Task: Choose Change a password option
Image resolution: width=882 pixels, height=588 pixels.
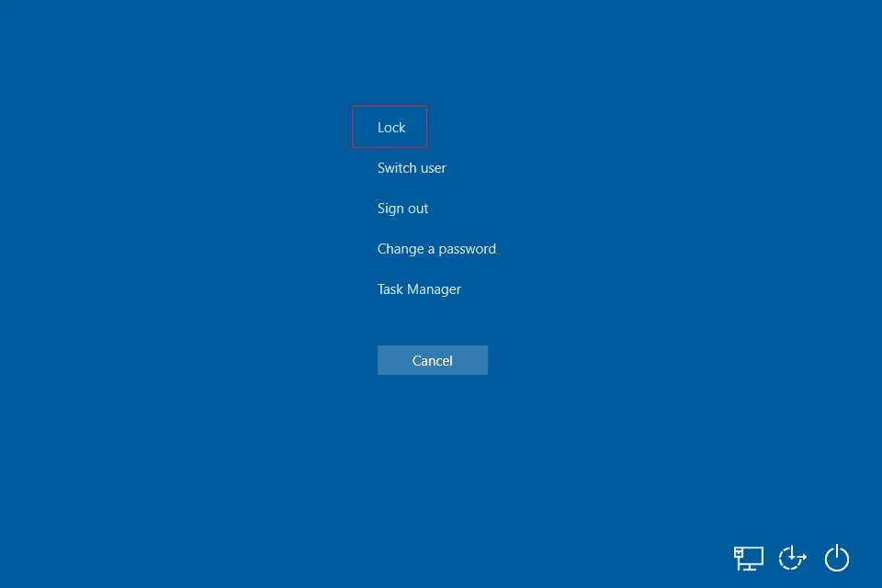Action: pyautogui.click(x=436, y=248)
